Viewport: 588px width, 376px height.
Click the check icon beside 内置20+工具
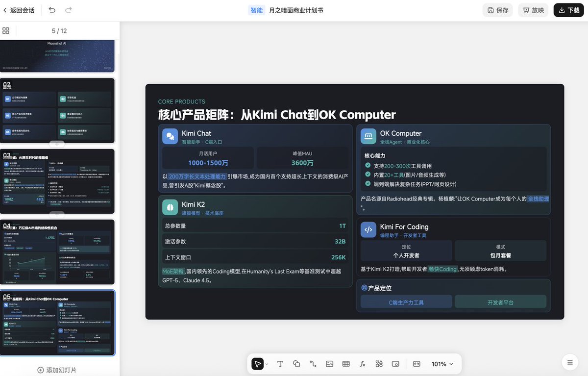[x=368, y=175]
